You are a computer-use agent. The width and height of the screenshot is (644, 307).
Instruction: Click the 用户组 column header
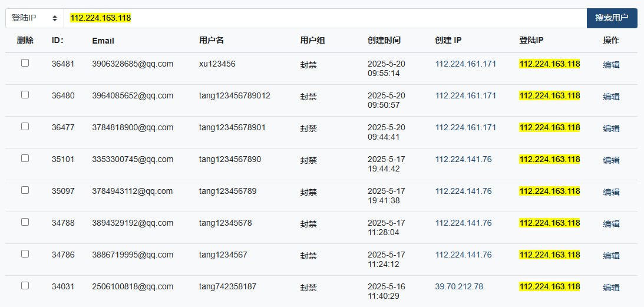[312, 40]
